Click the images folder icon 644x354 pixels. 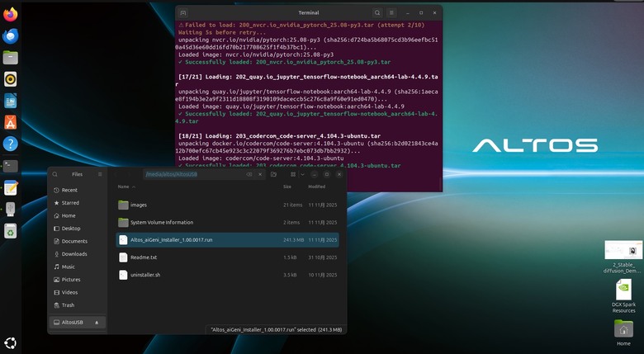(123, 205)
